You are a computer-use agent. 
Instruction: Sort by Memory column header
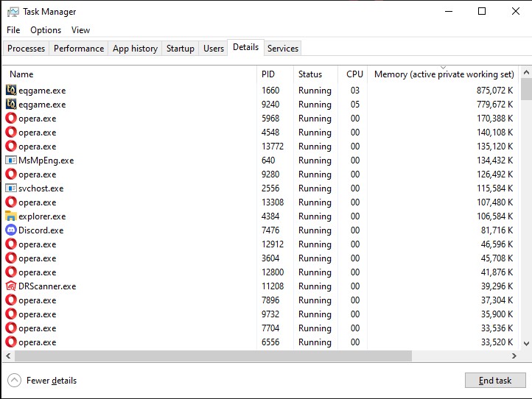[x=444, y=74]
